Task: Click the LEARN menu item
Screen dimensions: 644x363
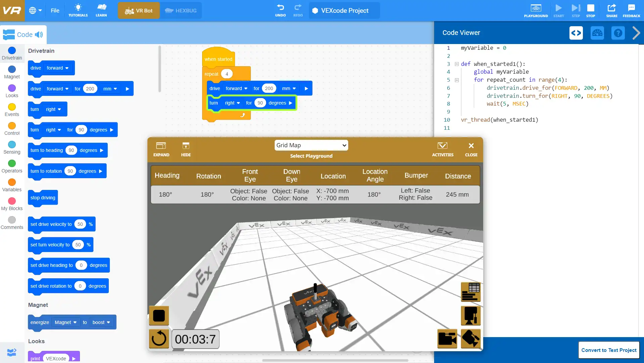Action: [101, 10]
